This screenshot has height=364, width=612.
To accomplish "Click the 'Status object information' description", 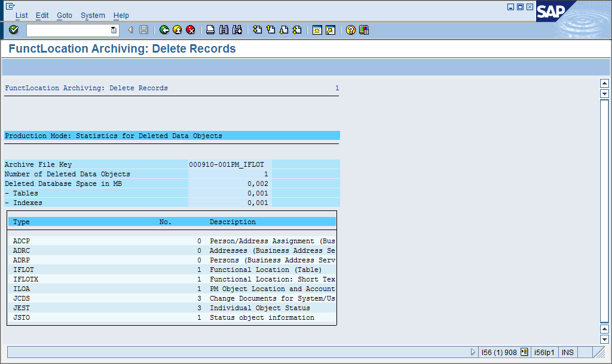I will (x=262, y=317).
